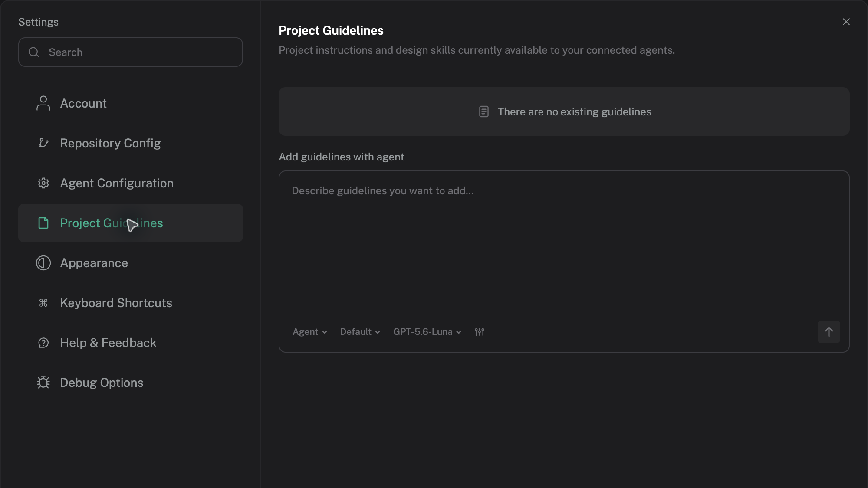868x488 pixels.
Task: Open Keyboard Shortcuts settings
Action: click(x=131, y=303)
